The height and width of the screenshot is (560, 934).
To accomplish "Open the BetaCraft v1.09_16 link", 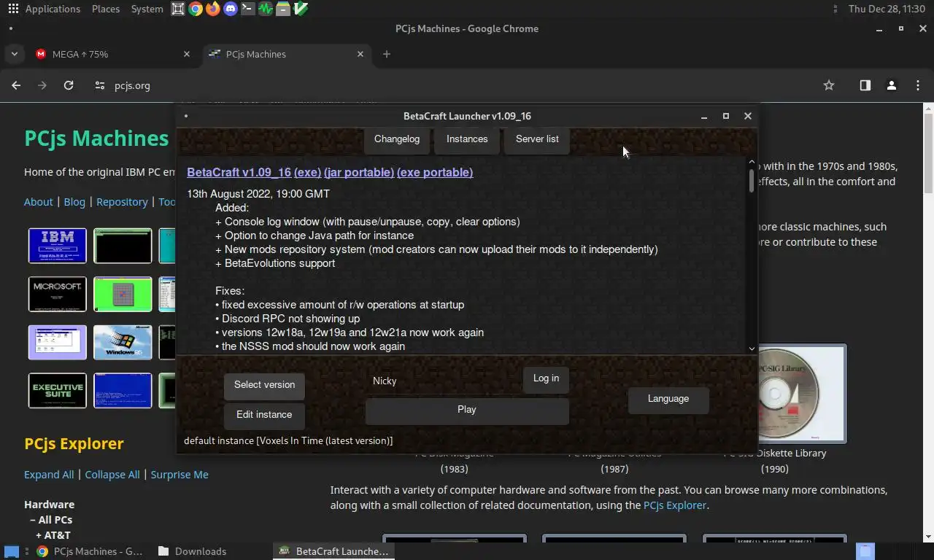I will click(239, 172).
